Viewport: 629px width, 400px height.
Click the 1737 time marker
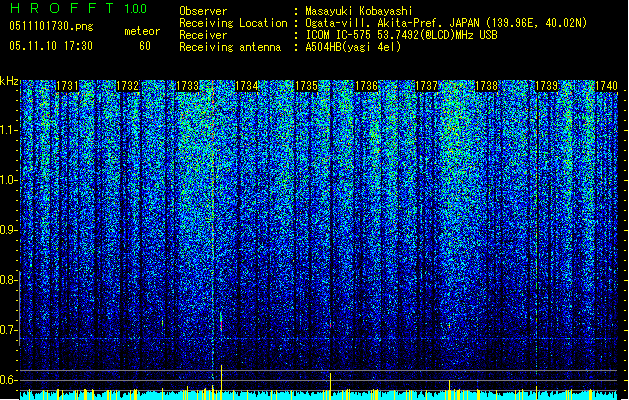(426, 86)
